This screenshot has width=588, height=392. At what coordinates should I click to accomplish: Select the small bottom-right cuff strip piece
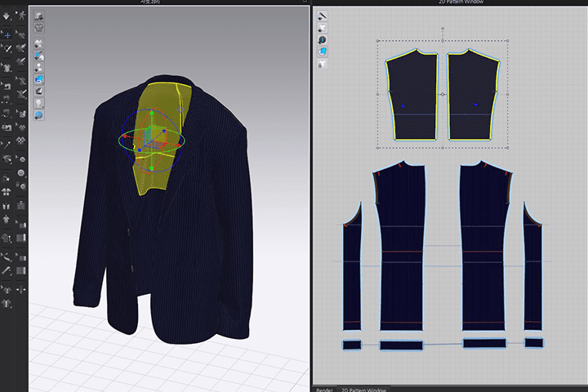[x=533, y=342]
